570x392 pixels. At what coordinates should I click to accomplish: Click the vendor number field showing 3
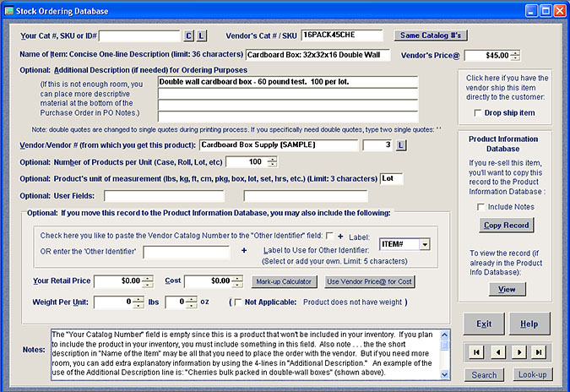pos(377,145)
